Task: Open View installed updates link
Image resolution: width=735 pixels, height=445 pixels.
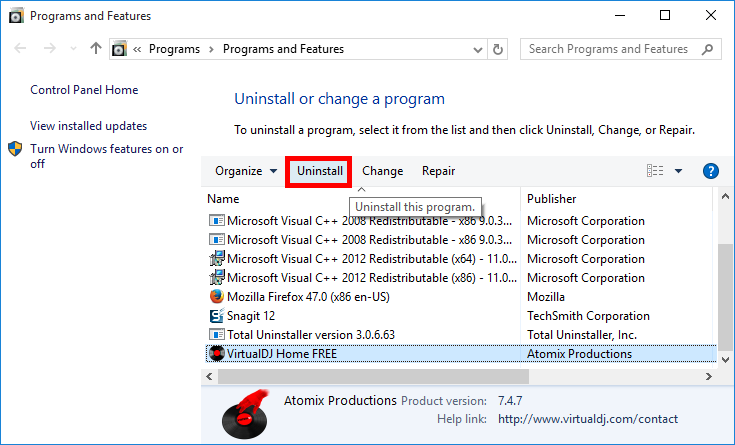Action: click(89, 126)
